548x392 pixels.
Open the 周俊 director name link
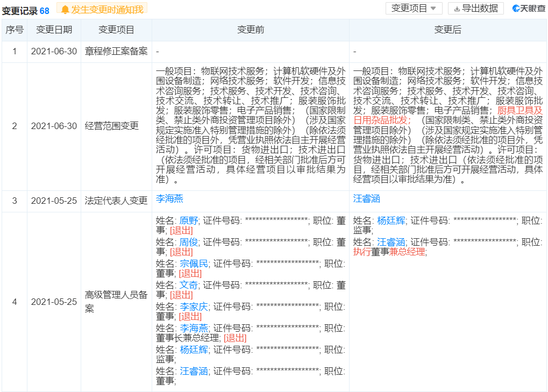click(189, 242)
